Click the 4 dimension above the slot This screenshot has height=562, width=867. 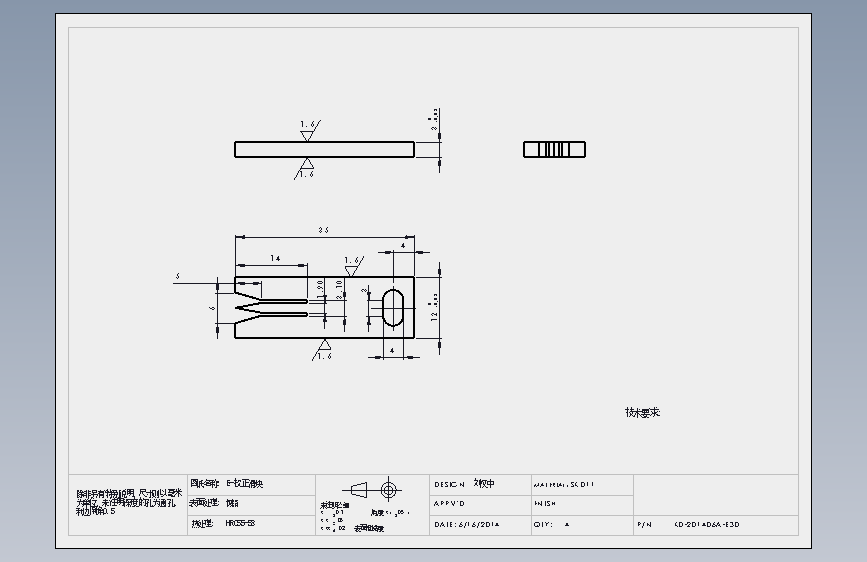click(403, 246)
